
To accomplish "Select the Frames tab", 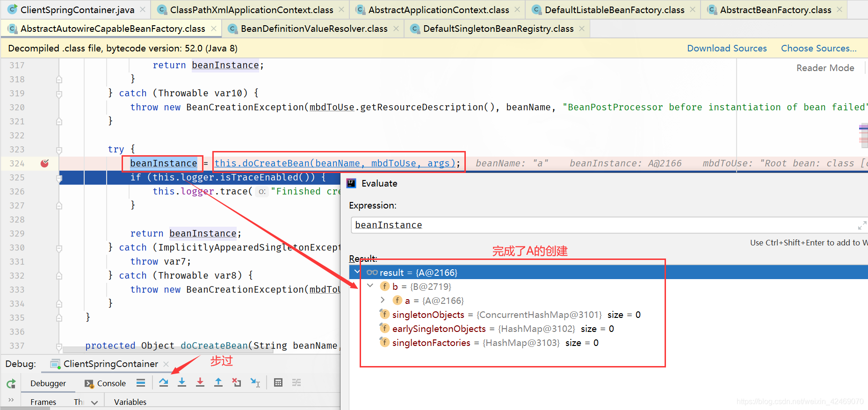I will (x=43, y=402).
